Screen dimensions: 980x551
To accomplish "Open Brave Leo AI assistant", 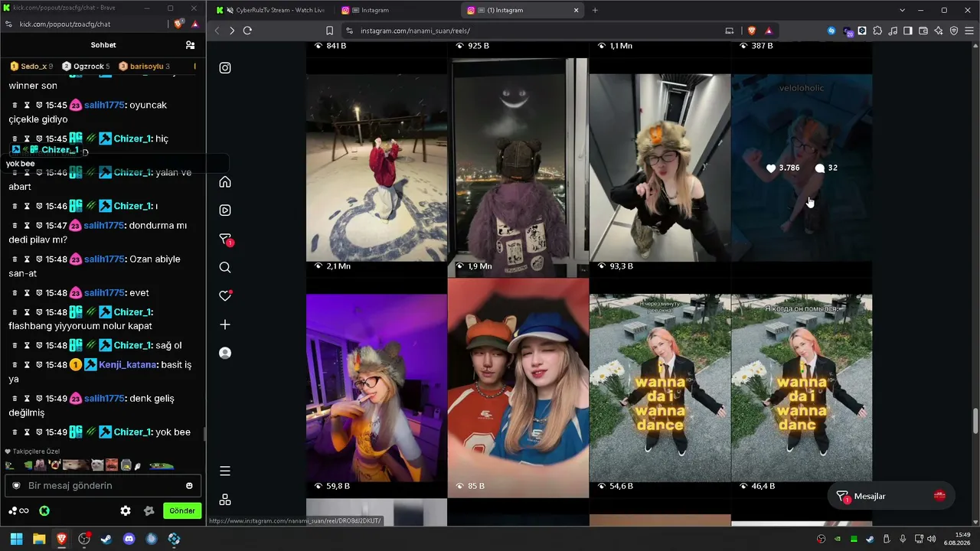I will pos(939,31).
